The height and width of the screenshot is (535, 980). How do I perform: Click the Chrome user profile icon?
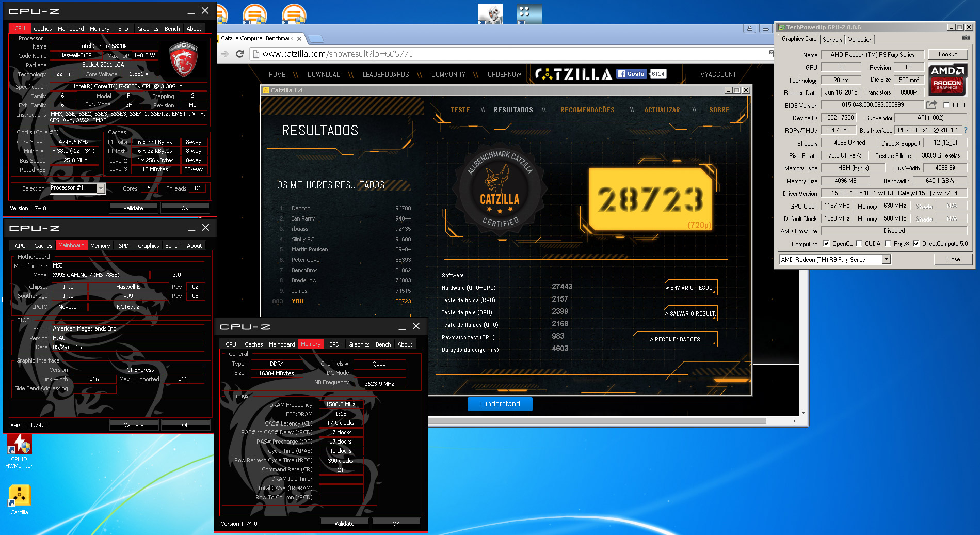pyautogui.click(x=750, y=29)
